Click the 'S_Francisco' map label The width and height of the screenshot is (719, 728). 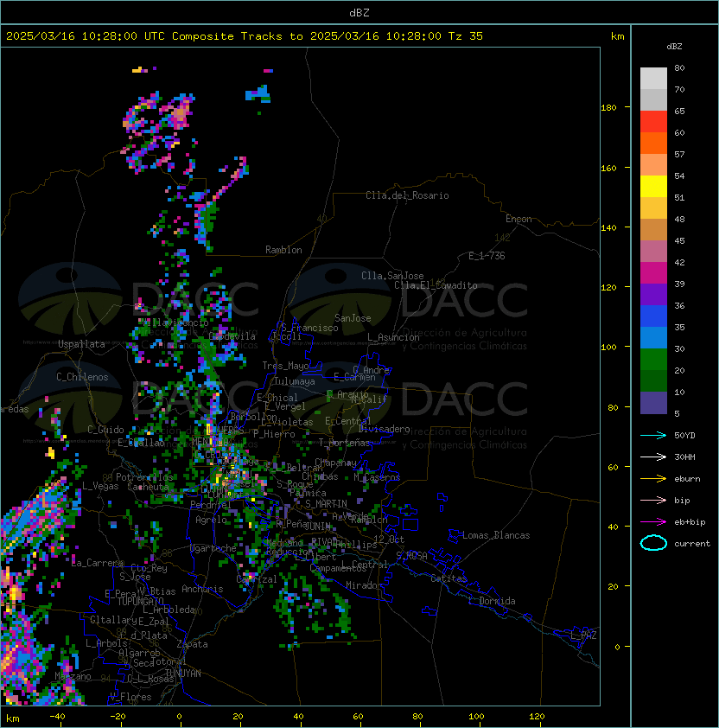[309, 328]
